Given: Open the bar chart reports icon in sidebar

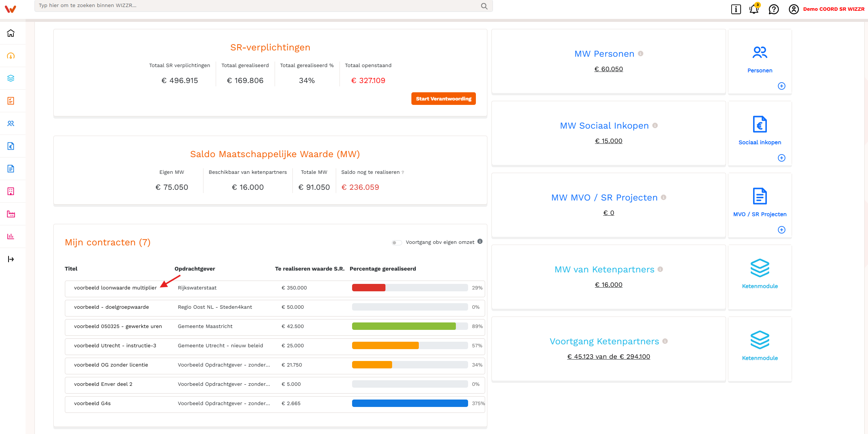Looking at the screenshot, I should point(11,236).
